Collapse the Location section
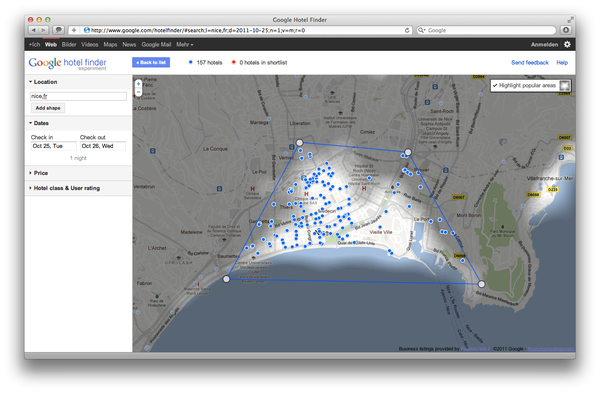 [43, 82]
